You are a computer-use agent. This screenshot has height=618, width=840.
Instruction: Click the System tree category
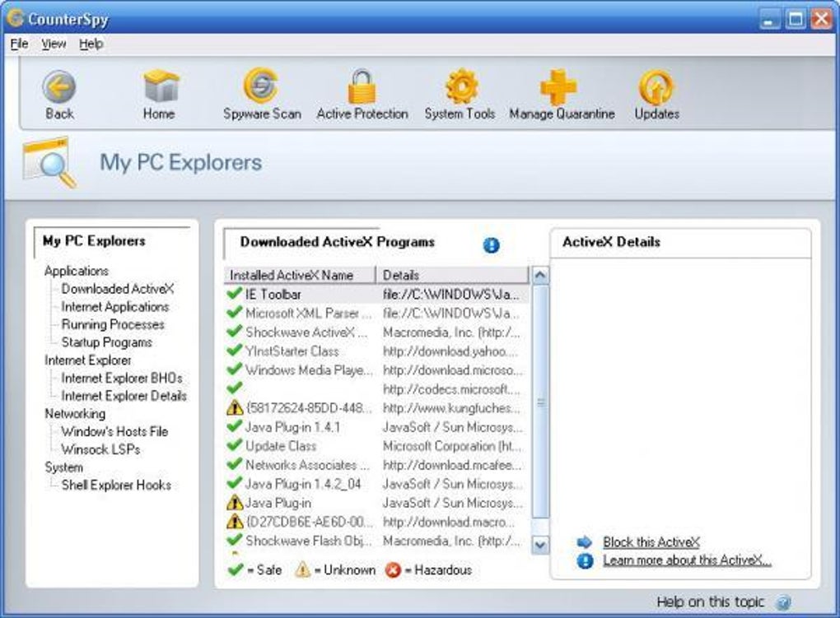click(63, 467)
